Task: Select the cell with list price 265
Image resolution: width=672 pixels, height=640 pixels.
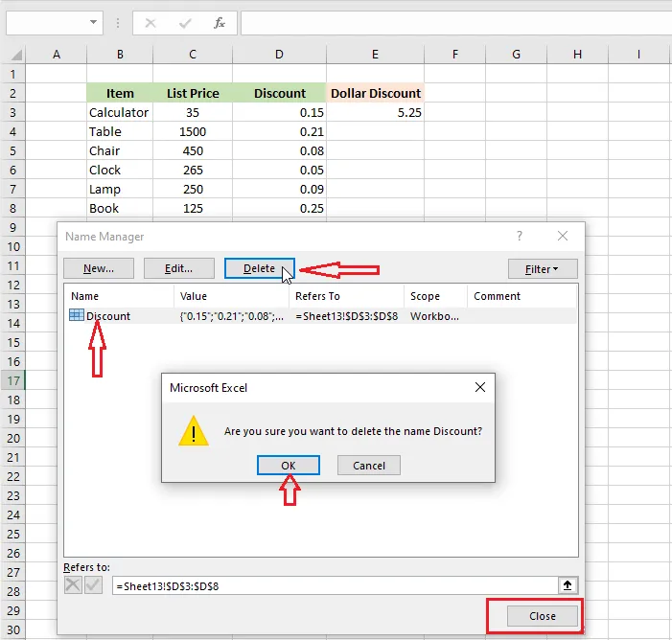Action: click(193, 171)
